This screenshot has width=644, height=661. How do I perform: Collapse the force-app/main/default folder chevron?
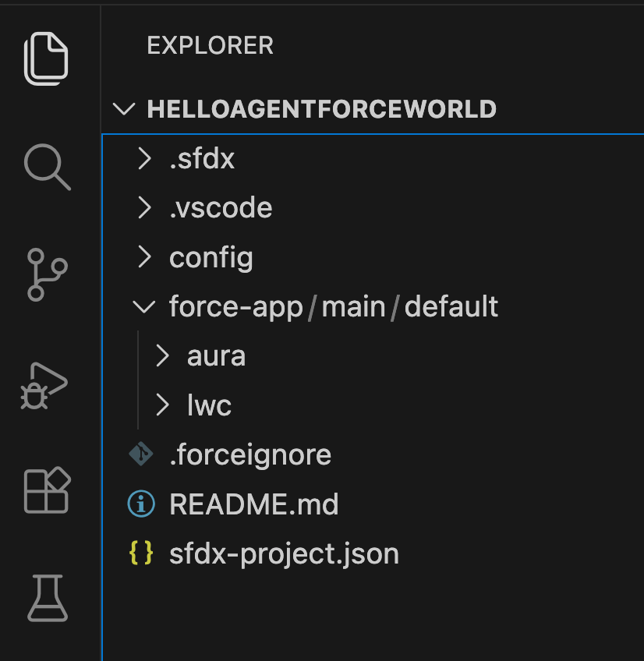(x=144, y=306)
